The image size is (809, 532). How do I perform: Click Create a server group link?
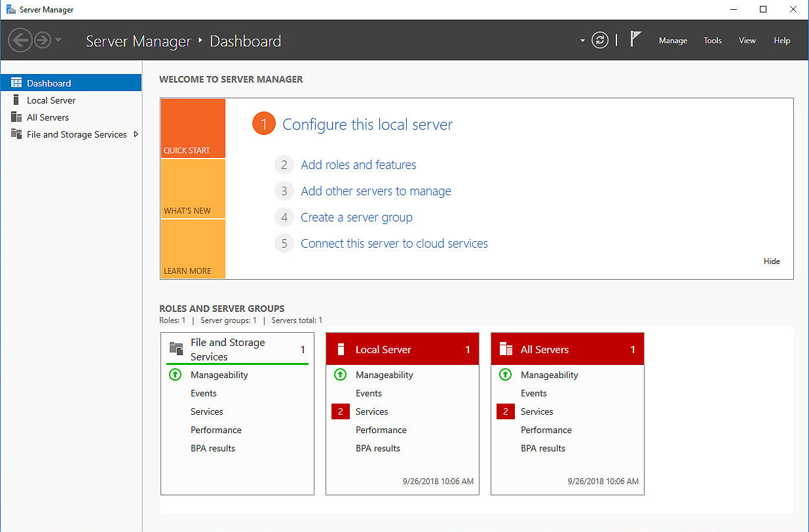click(356, 218)
